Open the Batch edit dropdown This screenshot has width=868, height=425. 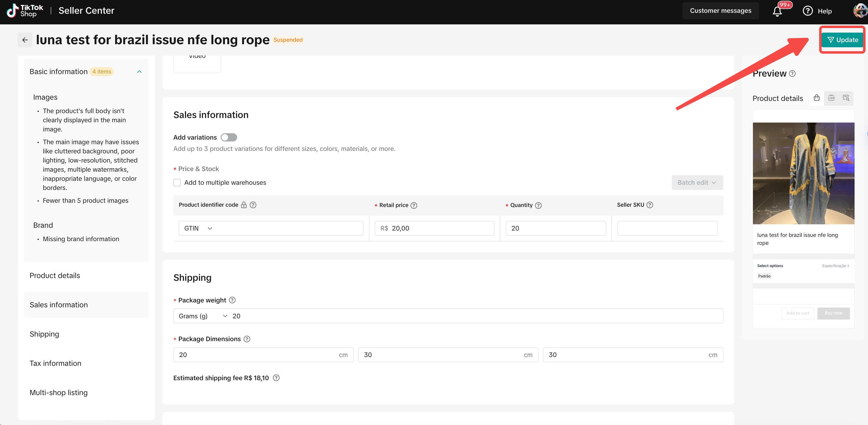tap(697, 183)
